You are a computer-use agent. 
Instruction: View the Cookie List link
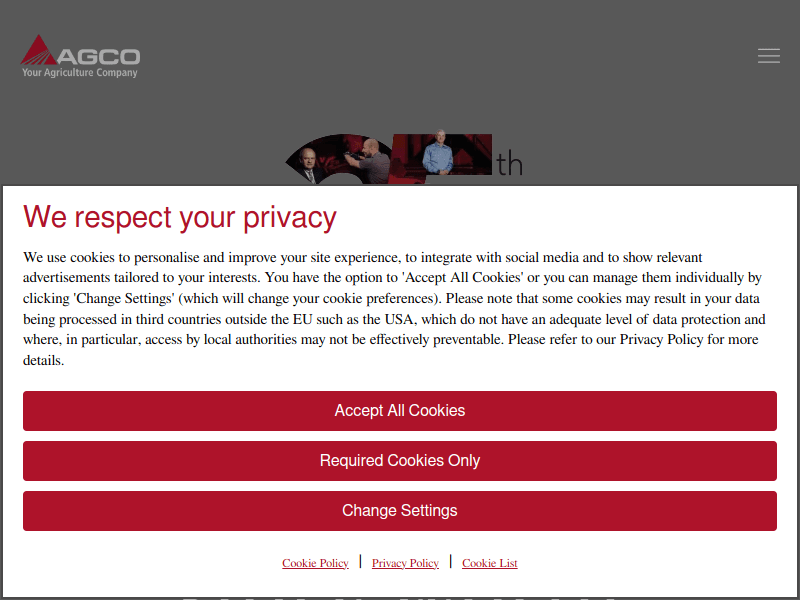pos(489,563)
